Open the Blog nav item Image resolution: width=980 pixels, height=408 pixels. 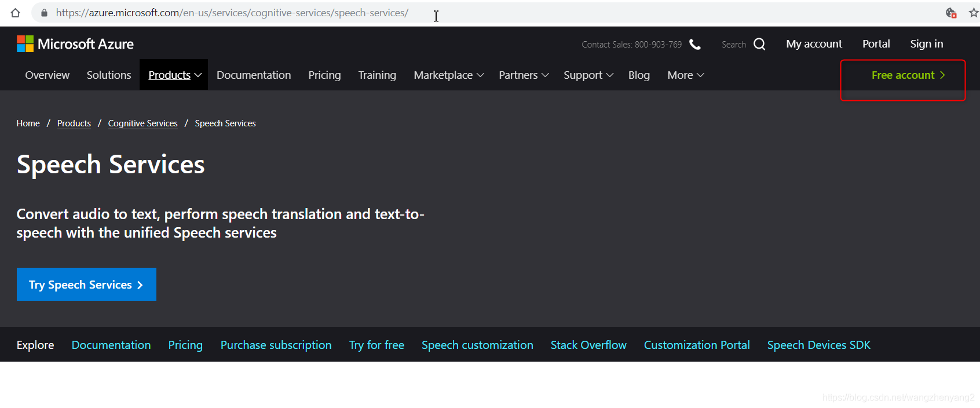coord(639,75)
